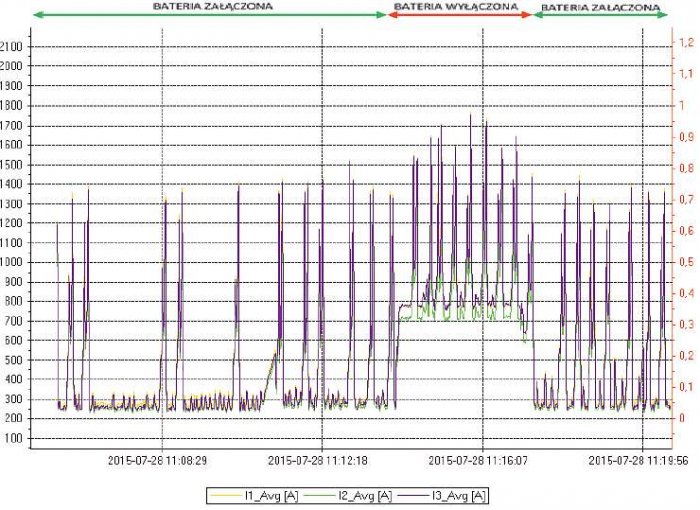Viewport: 700px width, 510px height.
Task: Click the left axis value 700
Action: tap(13, 321)
